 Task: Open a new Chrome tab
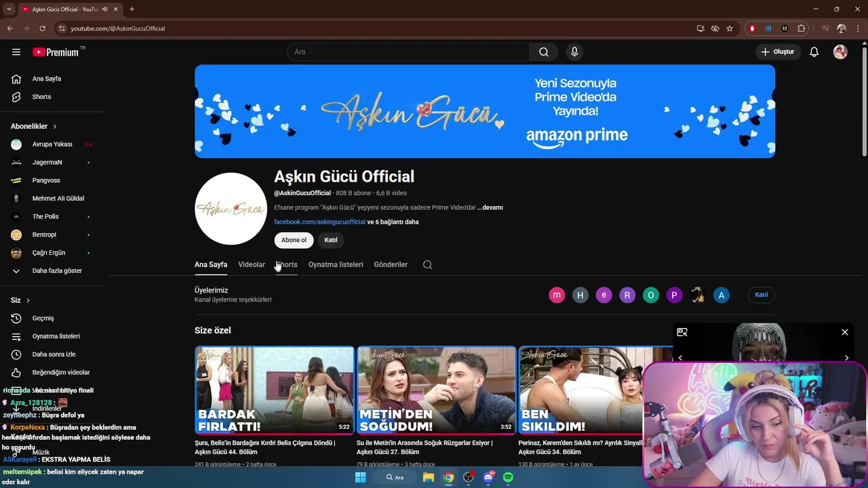[x=132, y=9]
